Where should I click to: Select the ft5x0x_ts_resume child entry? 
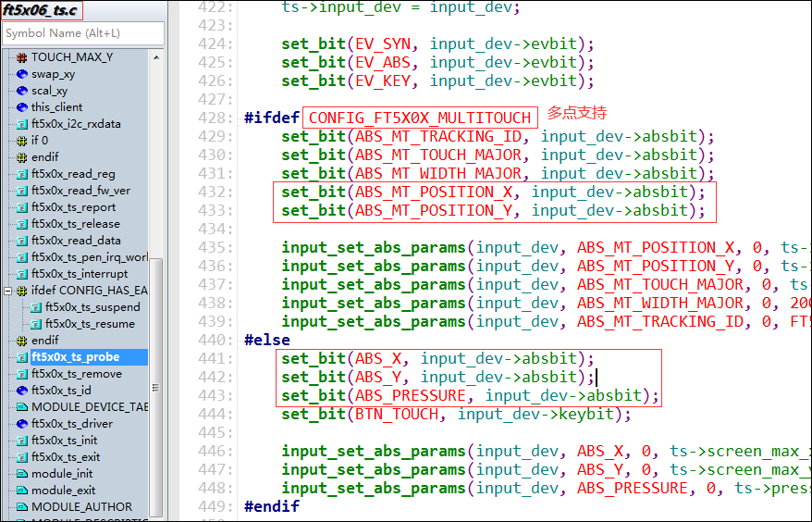[90, 324]
